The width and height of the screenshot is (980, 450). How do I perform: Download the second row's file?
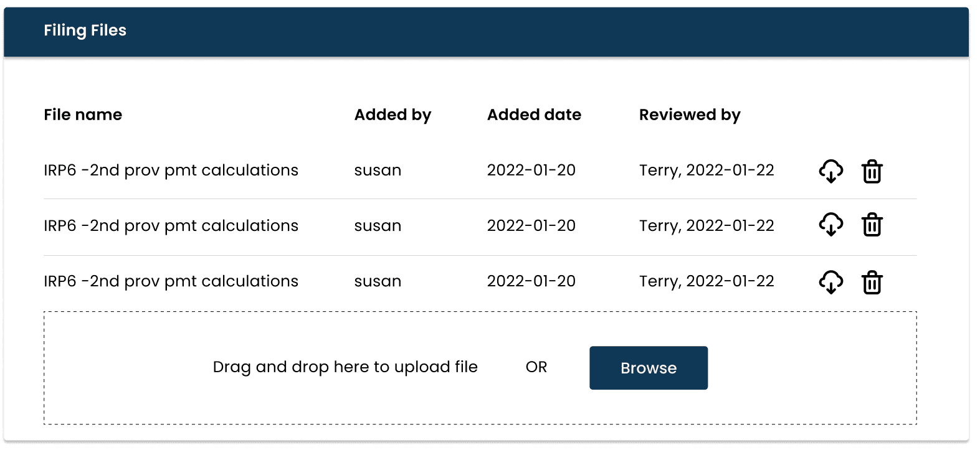pyautogui.click(x=830, y=225)
